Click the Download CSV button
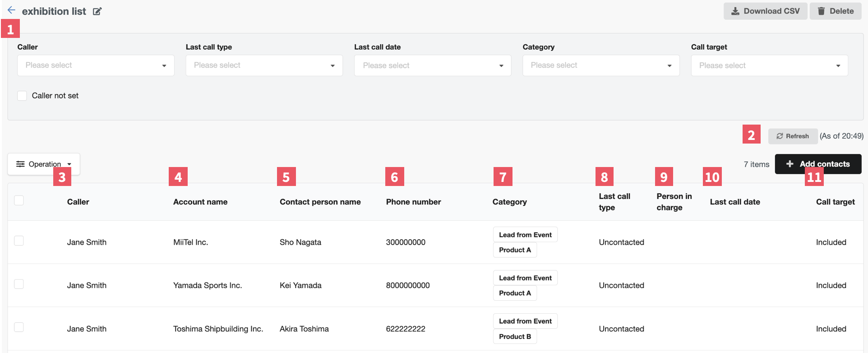The image size is (868, 353). (x=765, y=11)
